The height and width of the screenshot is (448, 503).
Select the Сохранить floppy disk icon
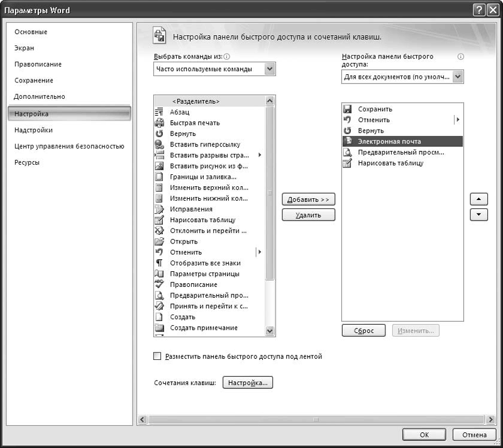pyautogui.click(x=348, y=109)
